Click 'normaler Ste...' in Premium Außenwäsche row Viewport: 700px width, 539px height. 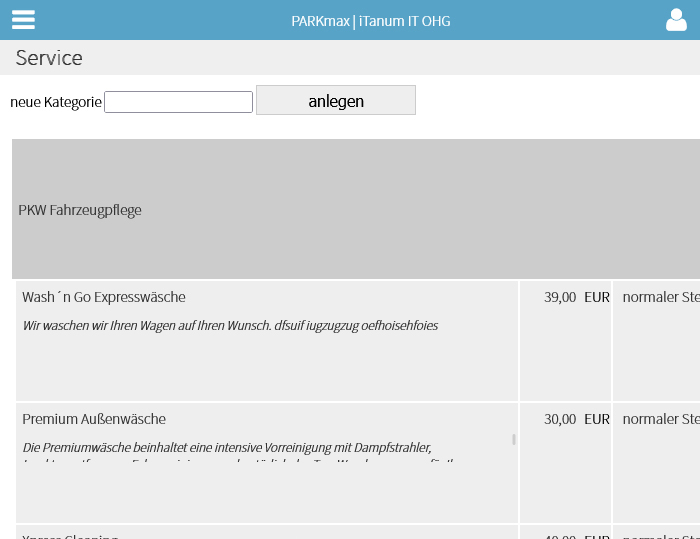[661, 419]
